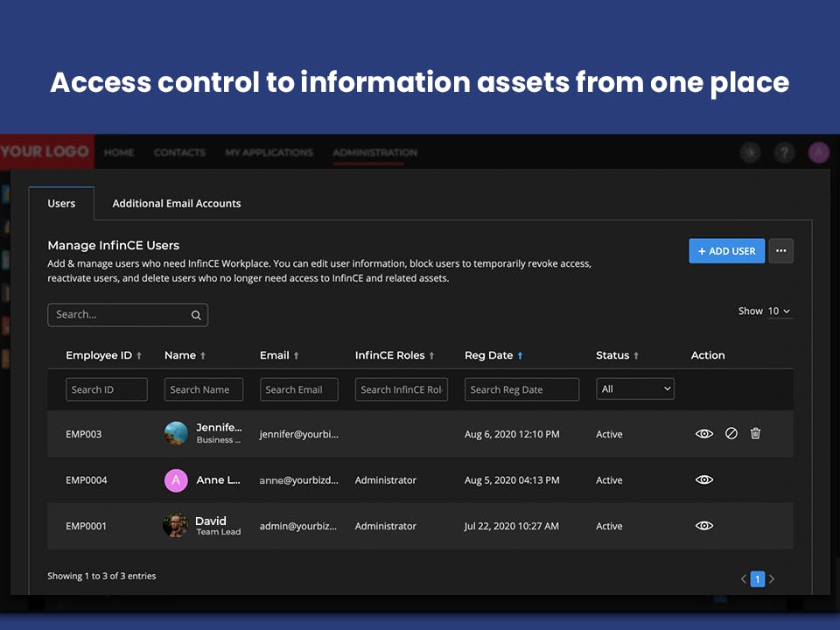Click David's Administrator role cell
This screenshot has height=630, width=840.
(x=386, y=527)
